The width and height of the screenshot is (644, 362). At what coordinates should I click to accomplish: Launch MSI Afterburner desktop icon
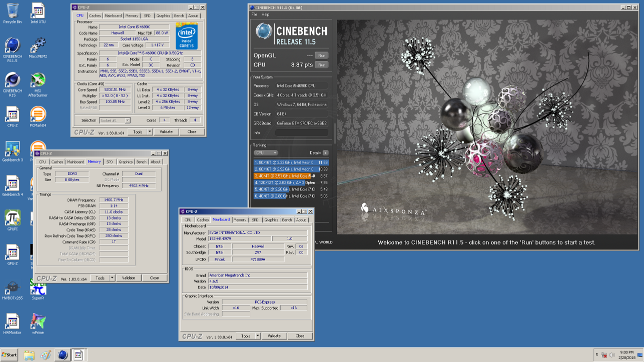click(38, 84)
